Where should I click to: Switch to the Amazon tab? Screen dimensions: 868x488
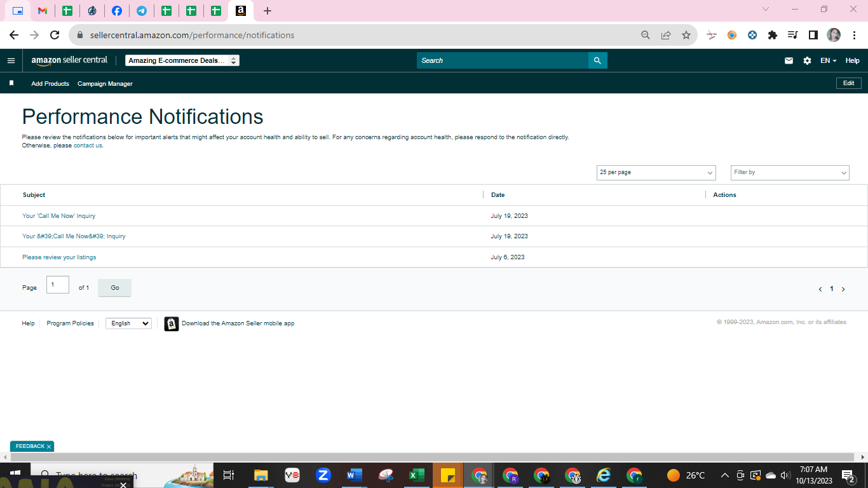tap(241, 11)
